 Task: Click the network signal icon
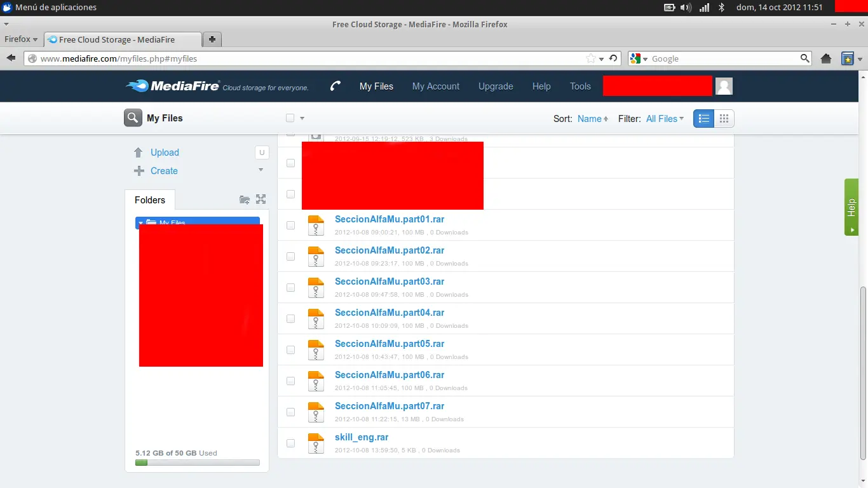[704, 8]
